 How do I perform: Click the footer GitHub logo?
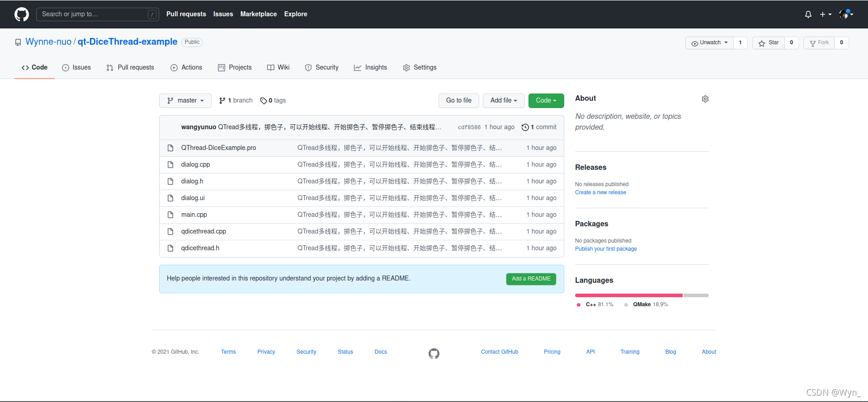click(x=434, y=353)
